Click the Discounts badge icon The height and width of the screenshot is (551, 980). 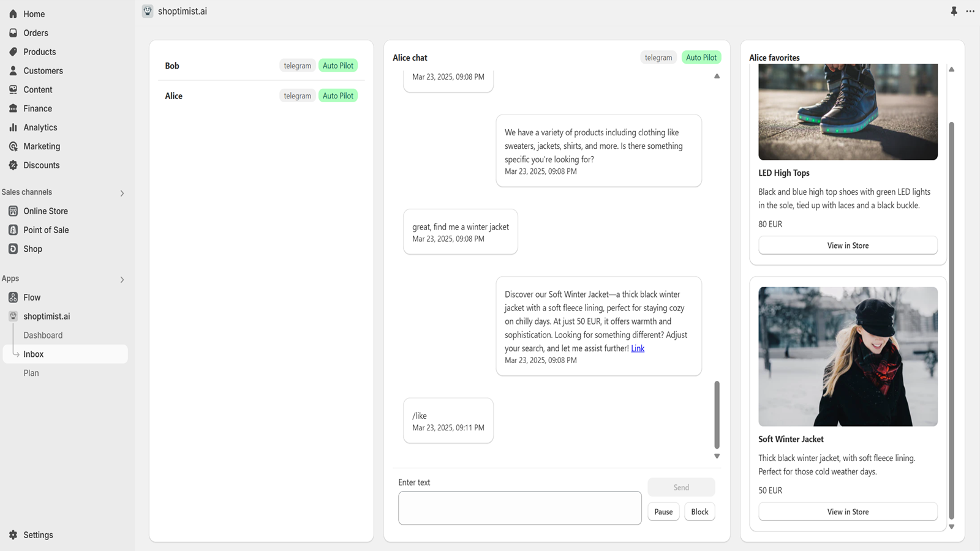[13, 165]
